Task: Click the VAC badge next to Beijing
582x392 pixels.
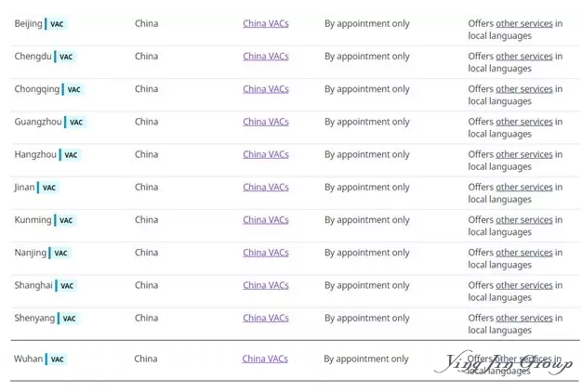Action: (57, 24)
